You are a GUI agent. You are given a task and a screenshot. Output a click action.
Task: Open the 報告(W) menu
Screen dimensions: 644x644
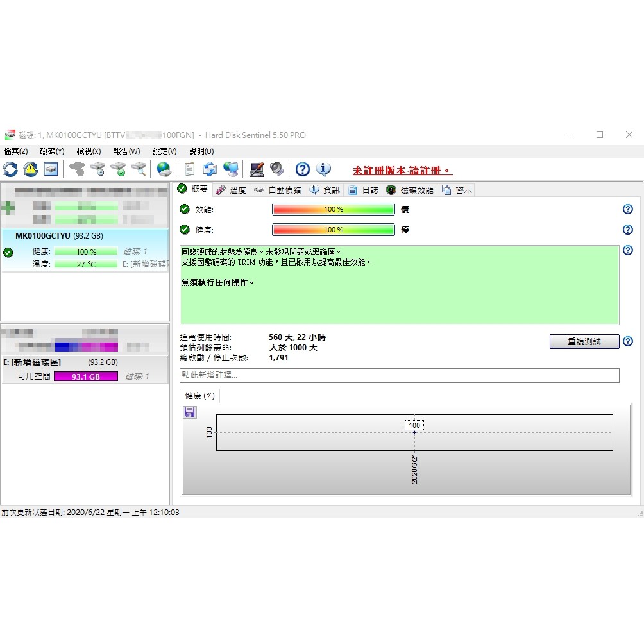tap(126, 151)
